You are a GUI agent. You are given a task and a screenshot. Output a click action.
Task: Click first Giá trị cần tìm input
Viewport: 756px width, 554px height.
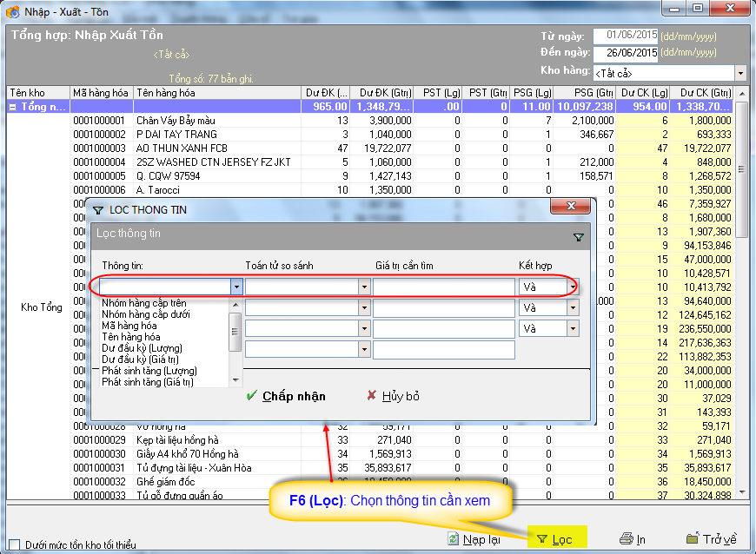443,287
